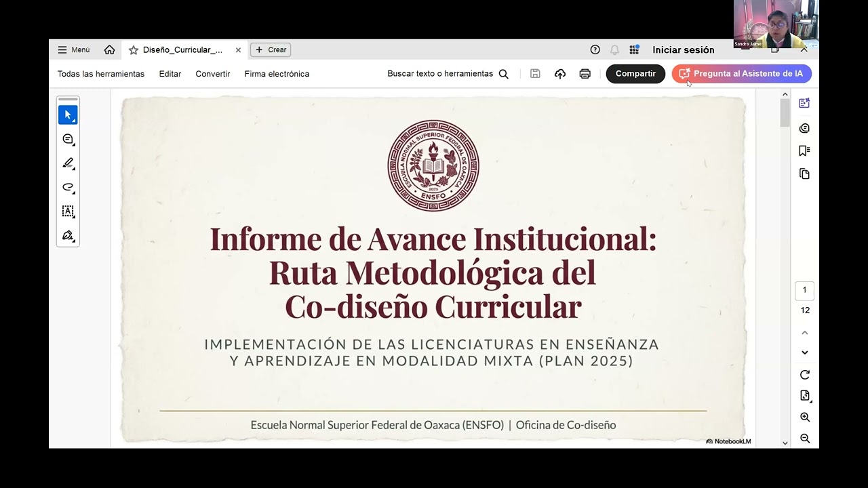Click the ENSFO seal logo

click(x=433, y=165)
